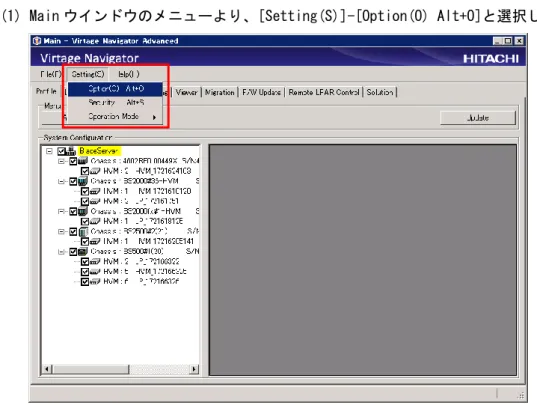This screenshot has width=537, height=405.
Task: Click blade icon of HVM : 6 under BS500#1(30)
Action: tap(95, 282)
